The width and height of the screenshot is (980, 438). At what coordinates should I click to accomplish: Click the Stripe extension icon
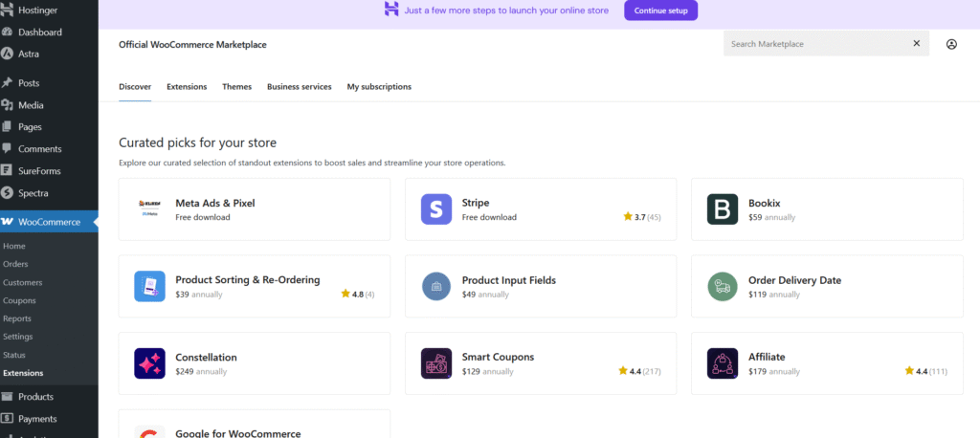[x=436, y=209]
